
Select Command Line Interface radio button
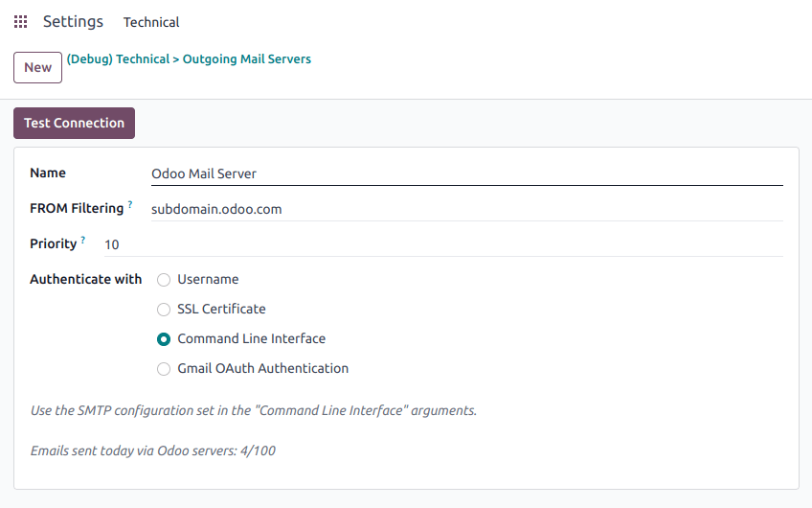click(x=164, y=339)
